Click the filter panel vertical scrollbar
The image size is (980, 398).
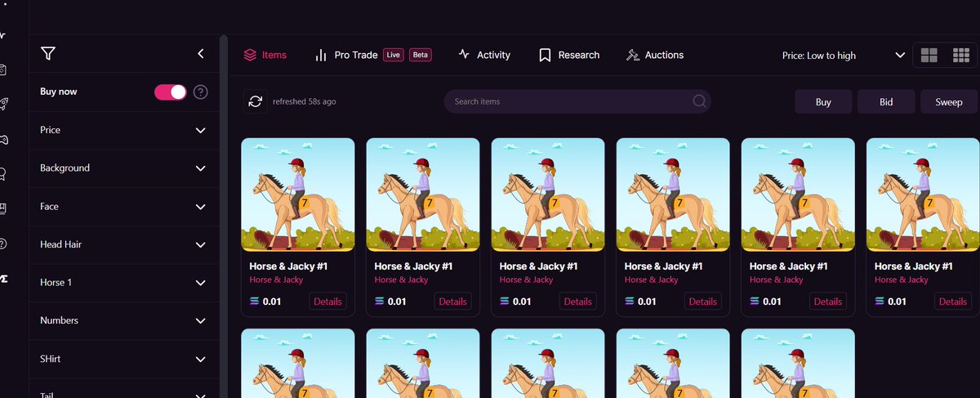coord(223,217)
